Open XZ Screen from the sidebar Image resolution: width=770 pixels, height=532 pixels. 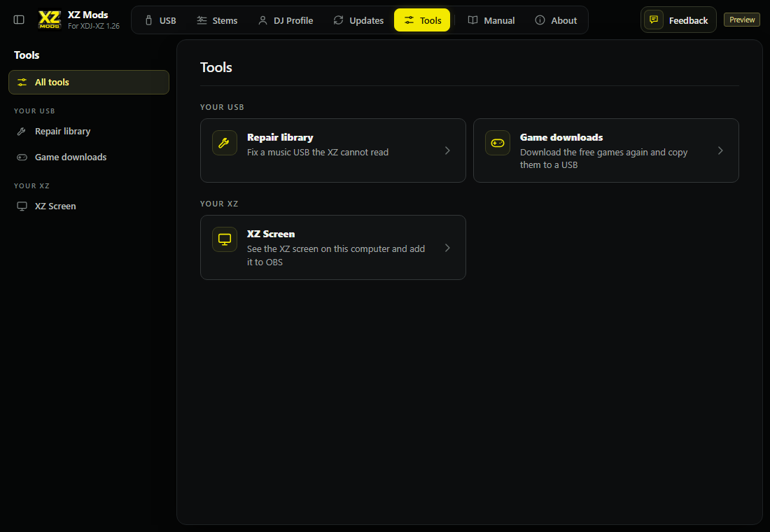(x=89, y=206)
